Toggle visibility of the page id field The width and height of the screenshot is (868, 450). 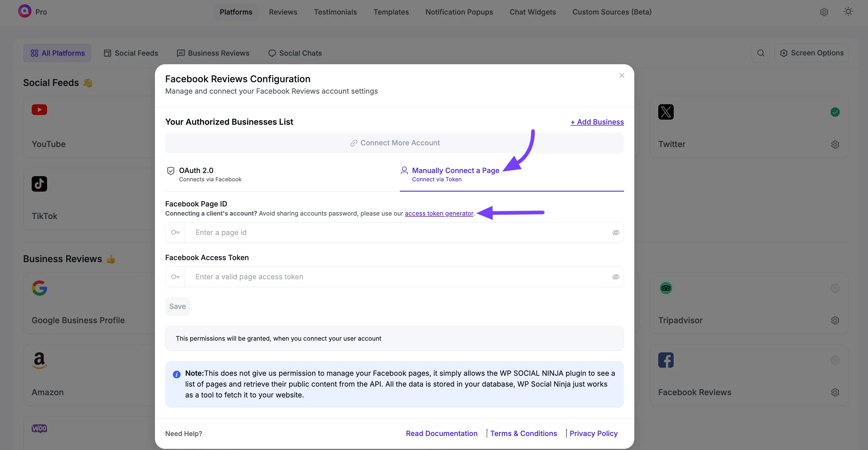click(616, 232)
